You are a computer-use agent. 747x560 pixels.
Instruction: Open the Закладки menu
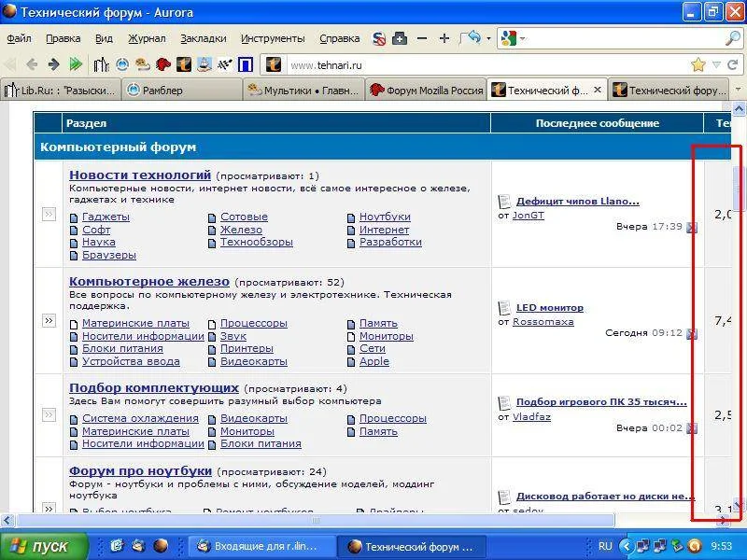pos(203,38)
